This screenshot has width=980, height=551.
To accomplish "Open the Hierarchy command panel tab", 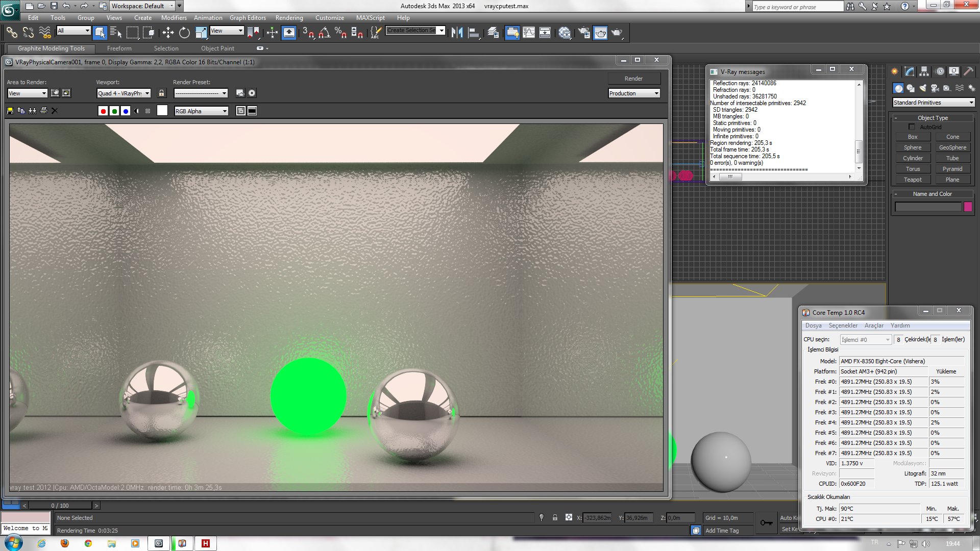I will click(x=924, y=71).
